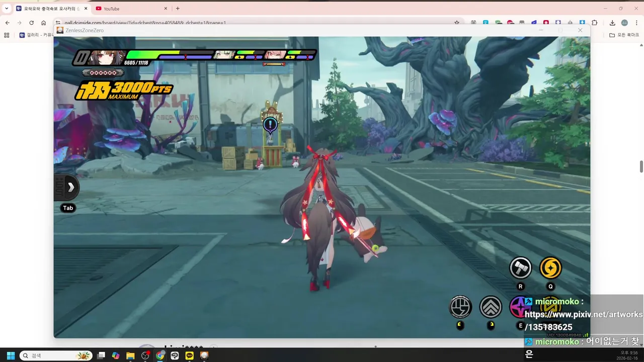Viewport: 644px width, 362px height.
Task: Open the tab search dropdown in Chrome
Action: [6, 9]
